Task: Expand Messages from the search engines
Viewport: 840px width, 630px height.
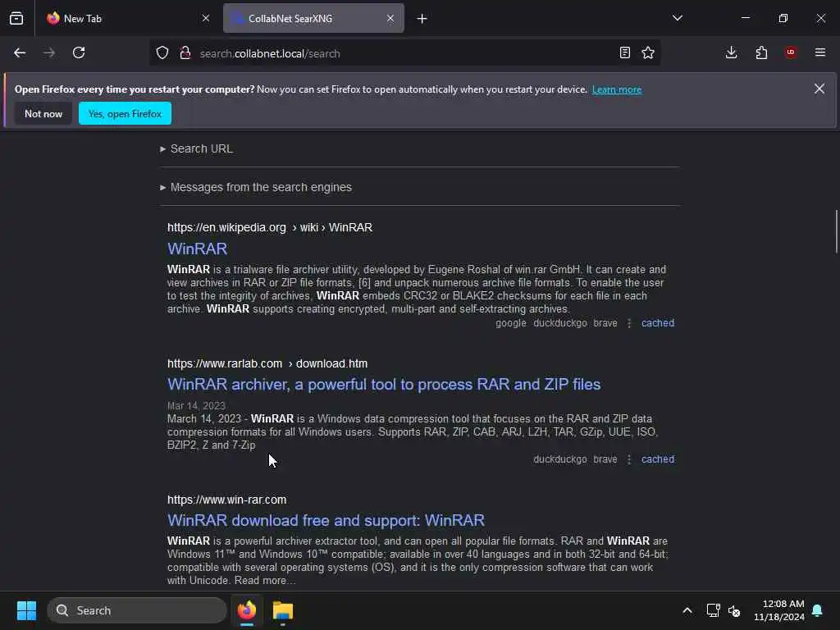Action: 256,188
